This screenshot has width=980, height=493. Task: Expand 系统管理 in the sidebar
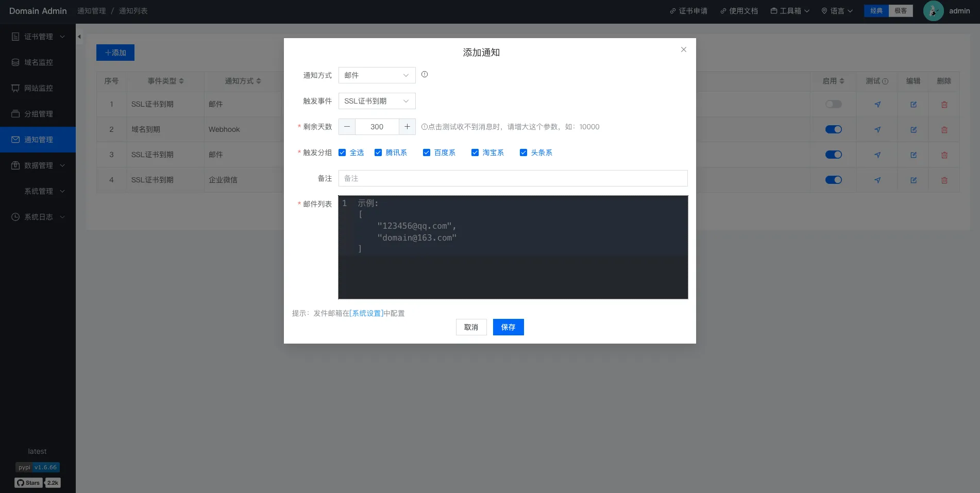click(38, 191)
